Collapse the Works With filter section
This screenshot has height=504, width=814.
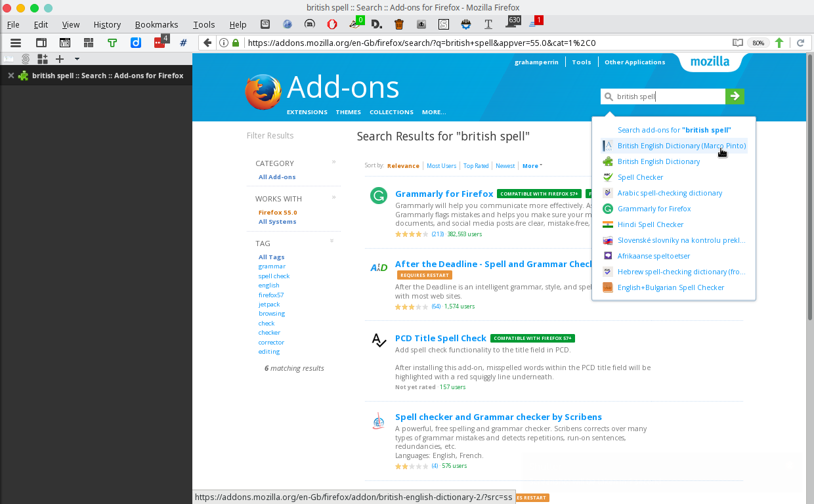coord(333,197)
